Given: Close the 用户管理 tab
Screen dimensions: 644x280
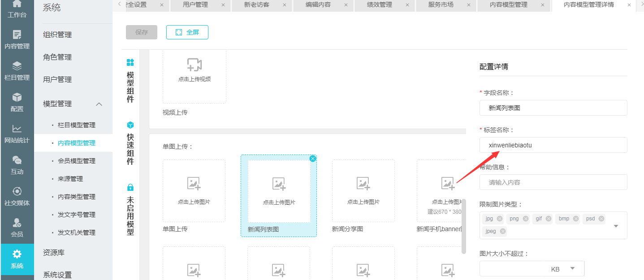Looking at the screenshot, I should point(223,5).
